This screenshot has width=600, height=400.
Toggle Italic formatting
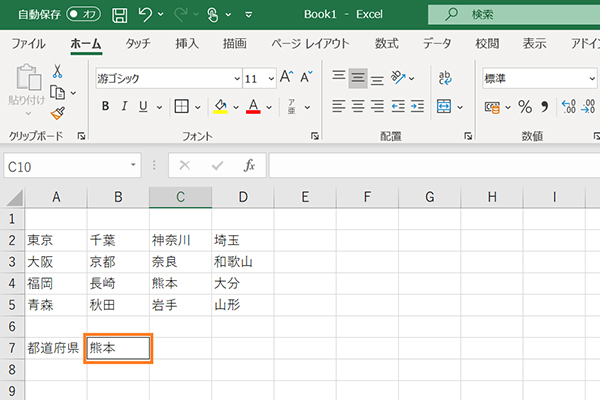[124, 107]
